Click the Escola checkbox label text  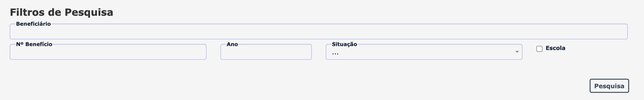tap(555, 48)
